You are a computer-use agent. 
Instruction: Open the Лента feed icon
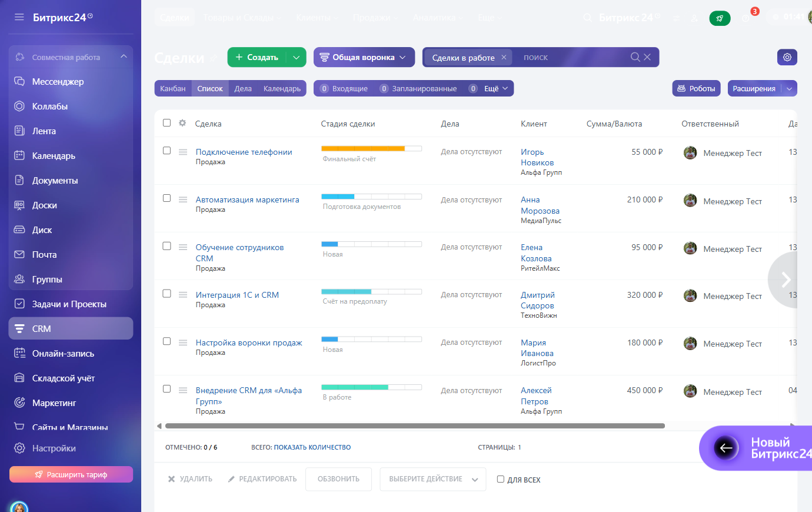coord(19,131)
